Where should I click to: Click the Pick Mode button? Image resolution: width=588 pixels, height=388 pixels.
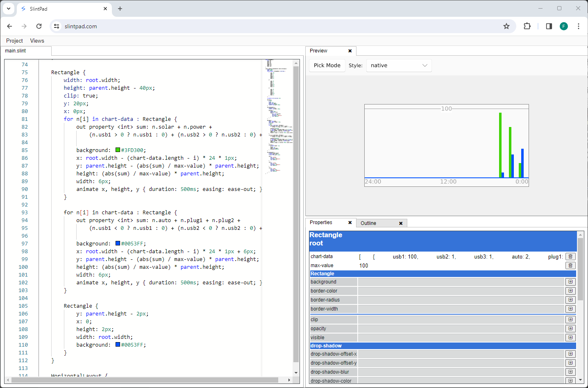[x=327, y=65]
